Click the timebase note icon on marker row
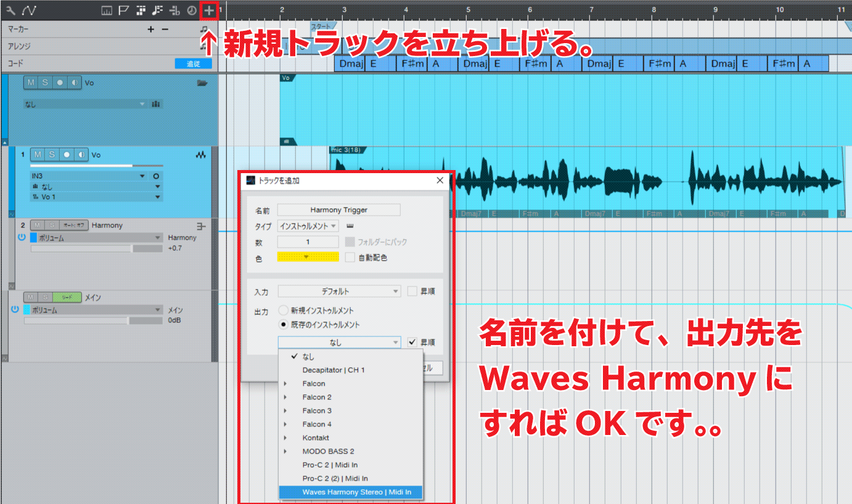 click(x=203, y=29)
